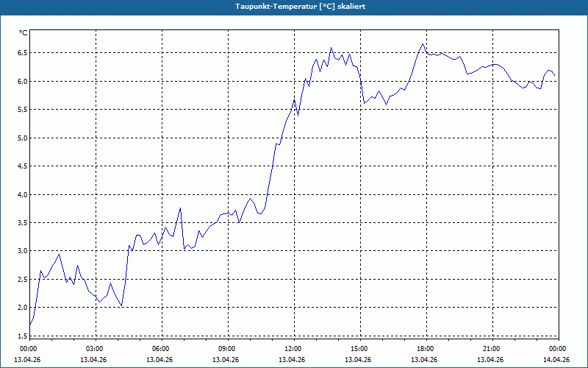The height and width of the screenshot is (368, 588).
Task: Click the 03:00 time label
Action: pyautogui.click(x=96, y=349)
